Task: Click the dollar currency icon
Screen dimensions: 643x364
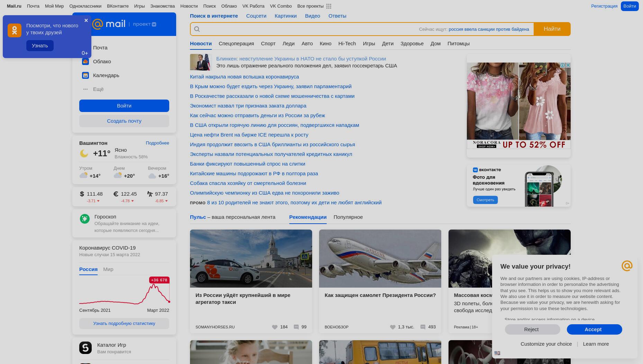Action: (82, 194)
